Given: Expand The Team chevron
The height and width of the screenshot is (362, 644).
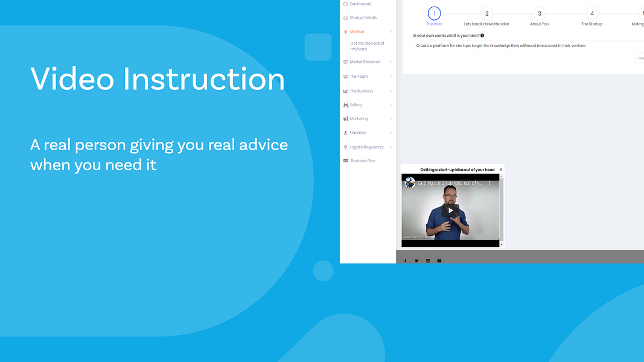Looking at the screenshot, I should click(391, 77).
